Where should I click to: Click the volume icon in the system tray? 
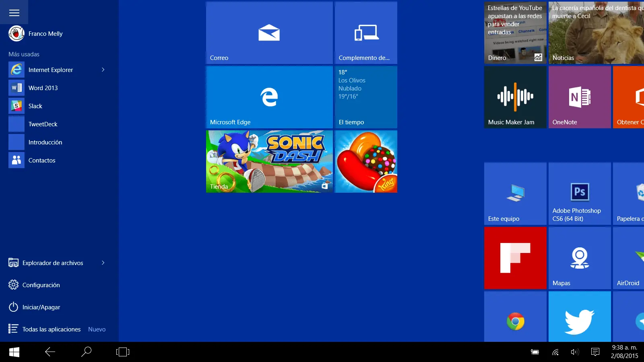[x=575, y=352]
